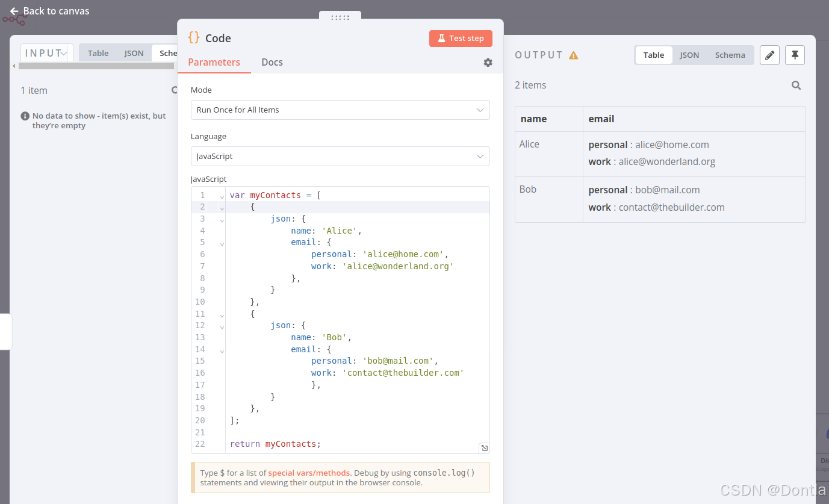Click code line number 22
Viewport: 829px width, 504px height.
pyautogui.click(x=200, y=444)
